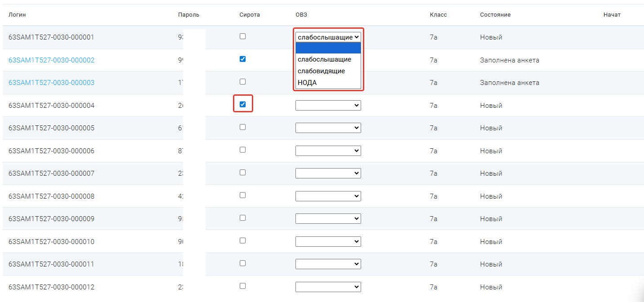This screenshot has height=302, width=644.
Task: Open login link 63SAM1T527-0030-000003
Action: (x=51, y=83)
